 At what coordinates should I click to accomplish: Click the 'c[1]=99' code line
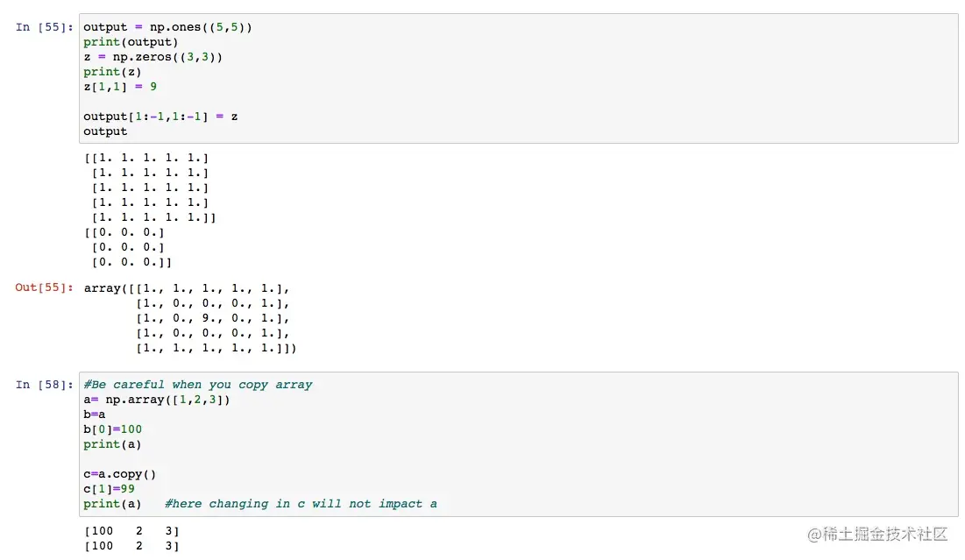(x=109, y=488)
